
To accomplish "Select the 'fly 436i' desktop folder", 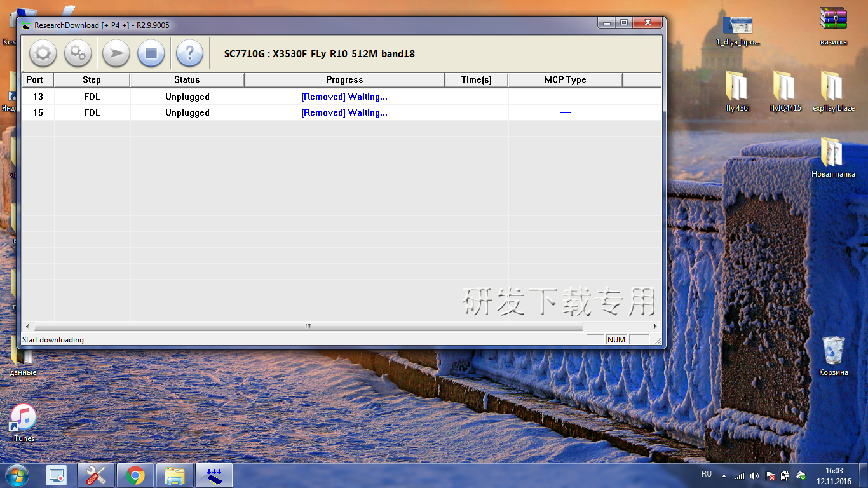I will (x=738, y=91).
